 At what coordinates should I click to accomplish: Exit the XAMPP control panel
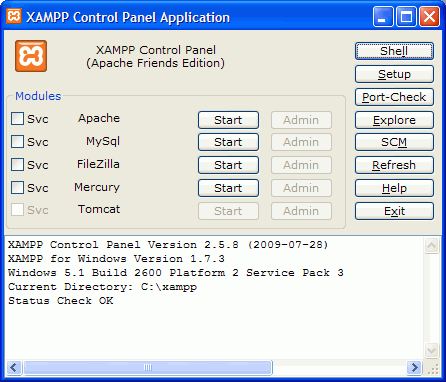(394, 211)
